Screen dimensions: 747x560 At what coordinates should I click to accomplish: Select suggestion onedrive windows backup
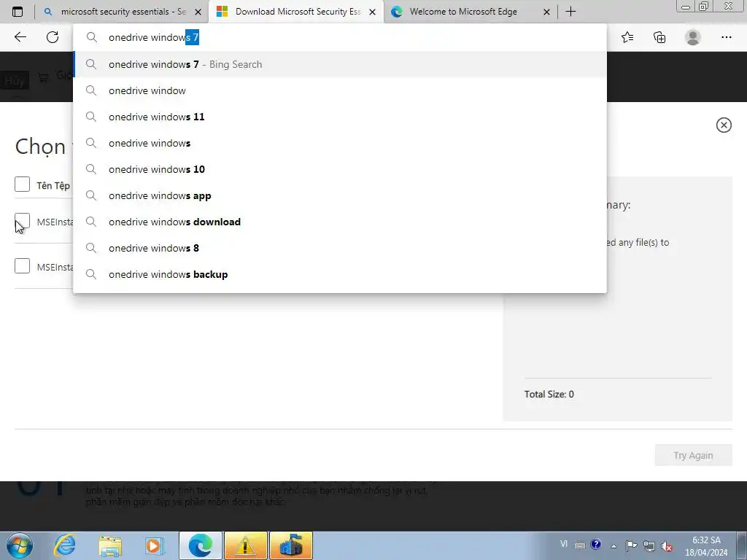click(x=340, y=274)
